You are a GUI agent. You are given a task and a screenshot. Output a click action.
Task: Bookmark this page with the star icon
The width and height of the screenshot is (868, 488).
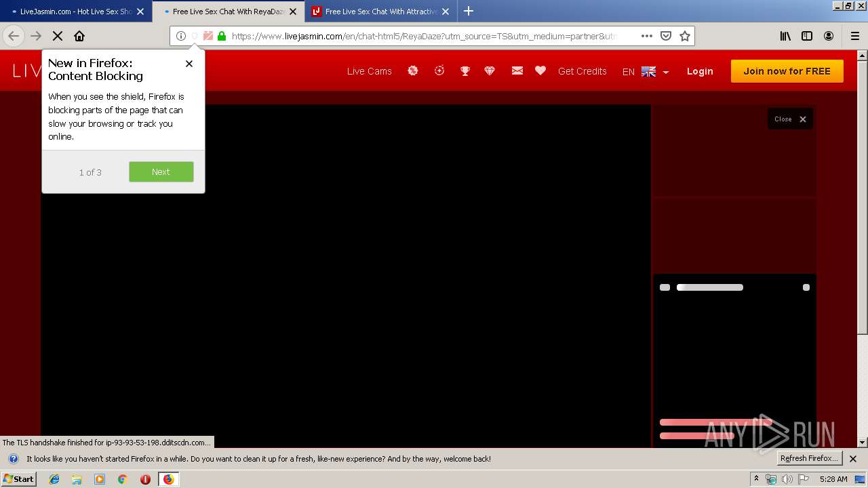(x=685, y=36)
